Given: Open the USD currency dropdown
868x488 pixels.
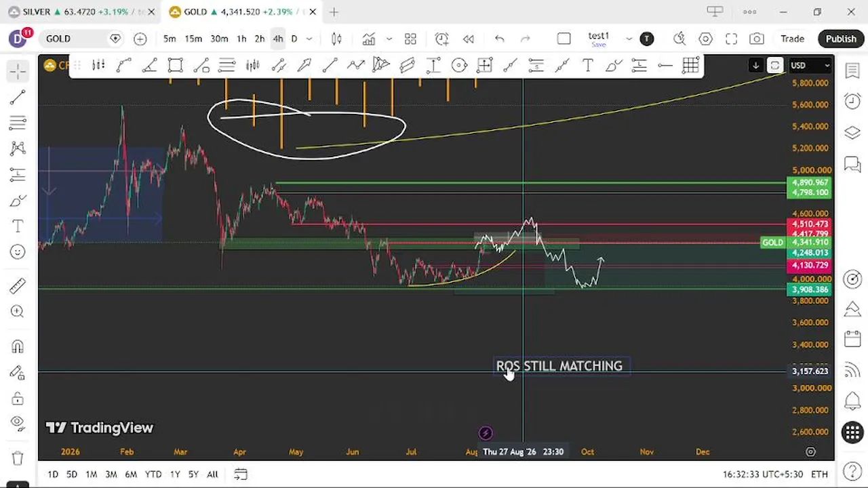Looking at the screenshot, I should [x=810, y=65].
